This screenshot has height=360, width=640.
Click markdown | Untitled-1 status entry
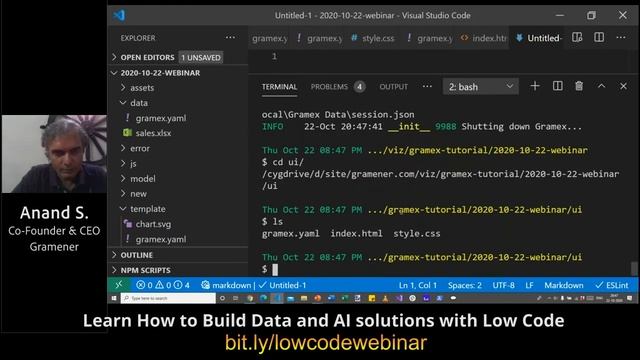(253, 285)
